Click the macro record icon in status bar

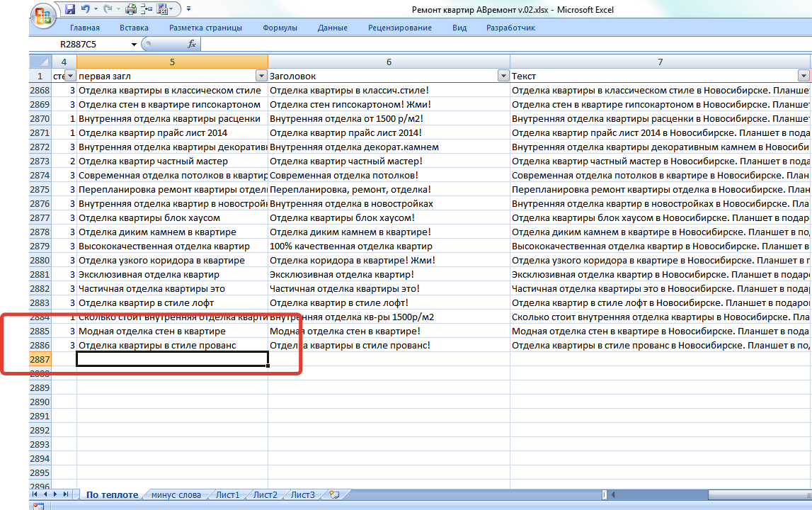(x=38, y=506)
